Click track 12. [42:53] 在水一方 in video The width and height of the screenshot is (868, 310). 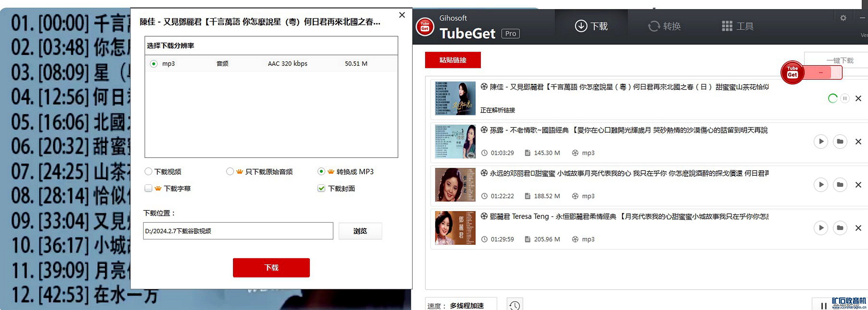[x=84, y=295]
